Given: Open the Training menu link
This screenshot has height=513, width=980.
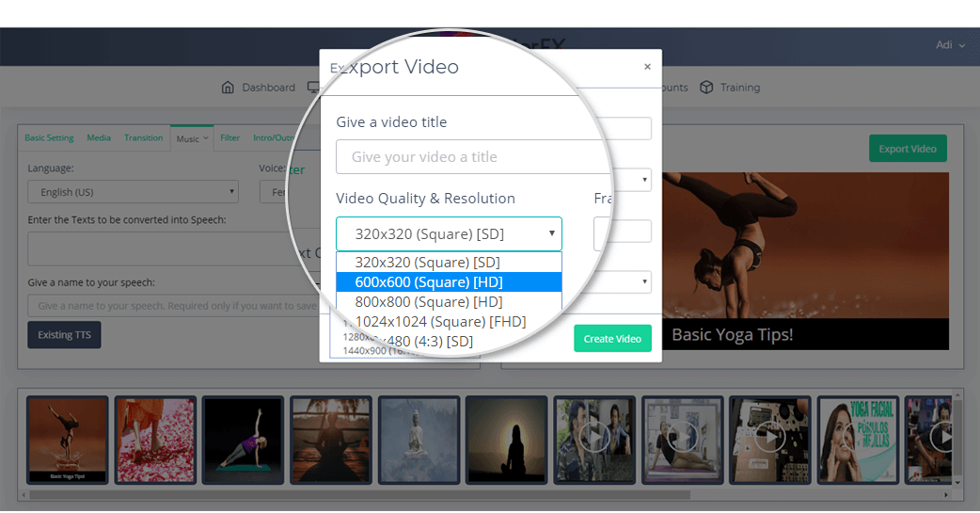Looking at the screenshot, I should [x=740, y=88].
